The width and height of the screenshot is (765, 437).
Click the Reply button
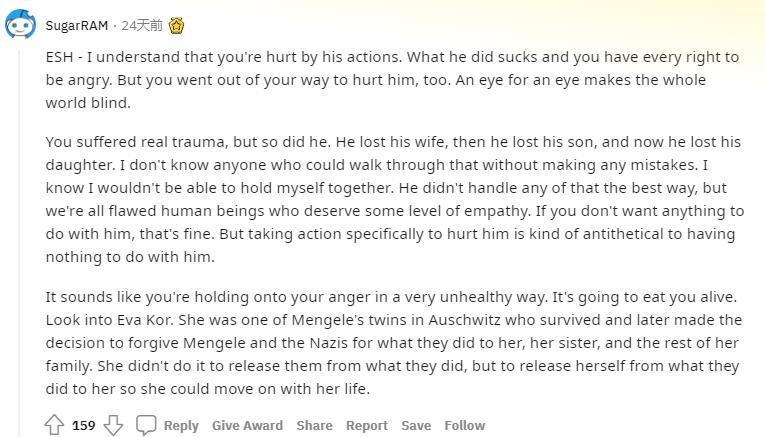click(x=181, y=425)
